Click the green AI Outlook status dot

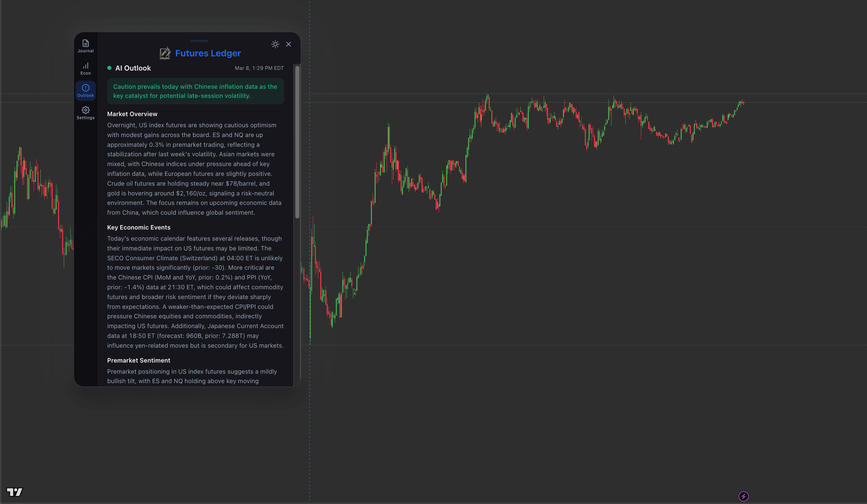[x=109, y=68]
